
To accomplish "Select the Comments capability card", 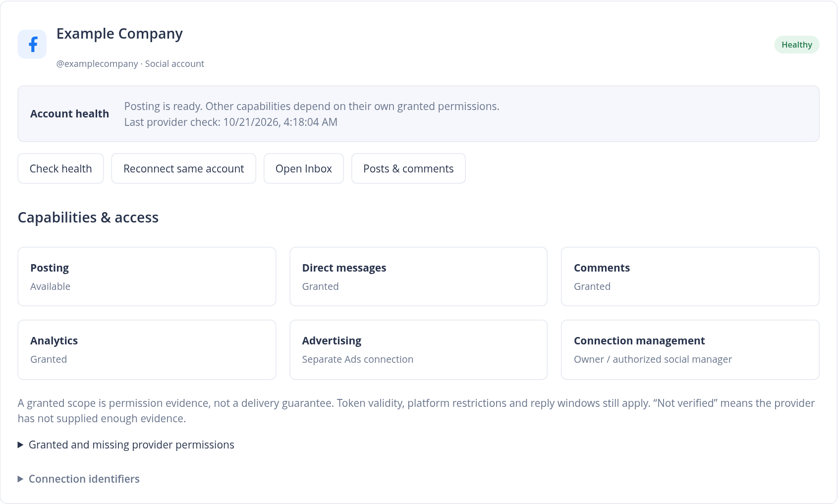I will pos(690,277).
